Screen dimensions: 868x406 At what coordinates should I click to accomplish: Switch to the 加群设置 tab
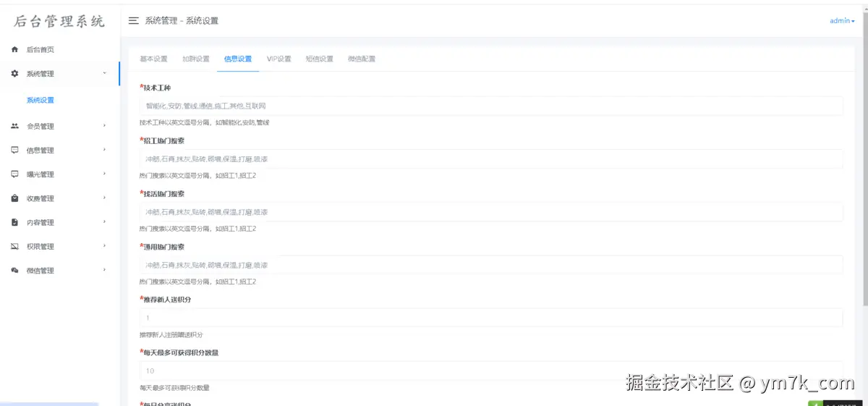pos(196,59)
